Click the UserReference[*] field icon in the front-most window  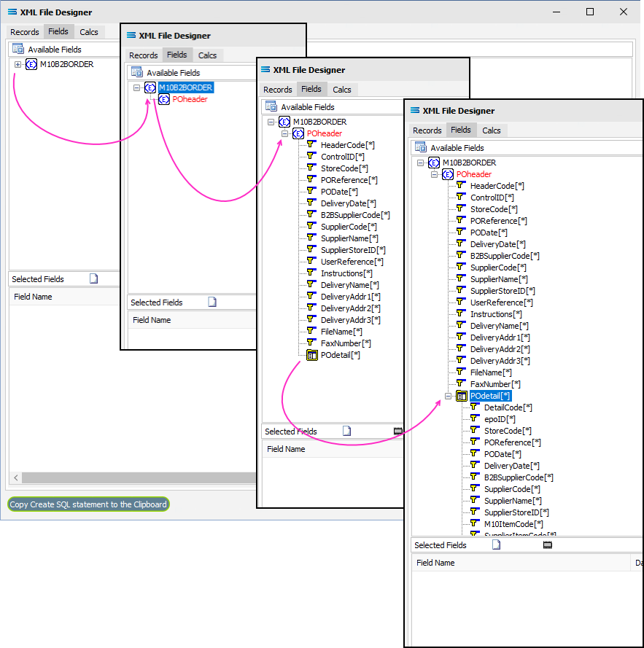(x=460, y=302)
